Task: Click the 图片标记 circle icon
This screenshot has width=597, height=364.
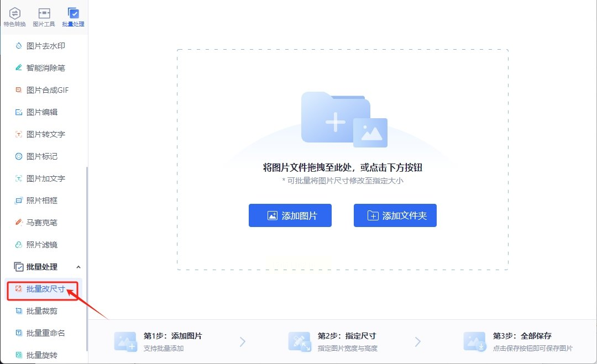Action: pyautogui.click(x=19, y=156)
